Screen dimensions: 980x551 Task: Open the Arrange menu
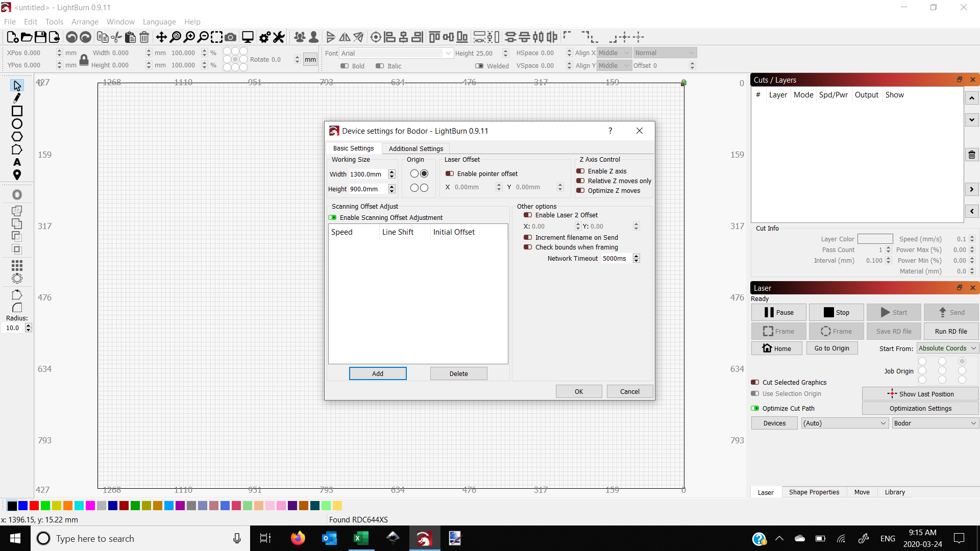85,21
